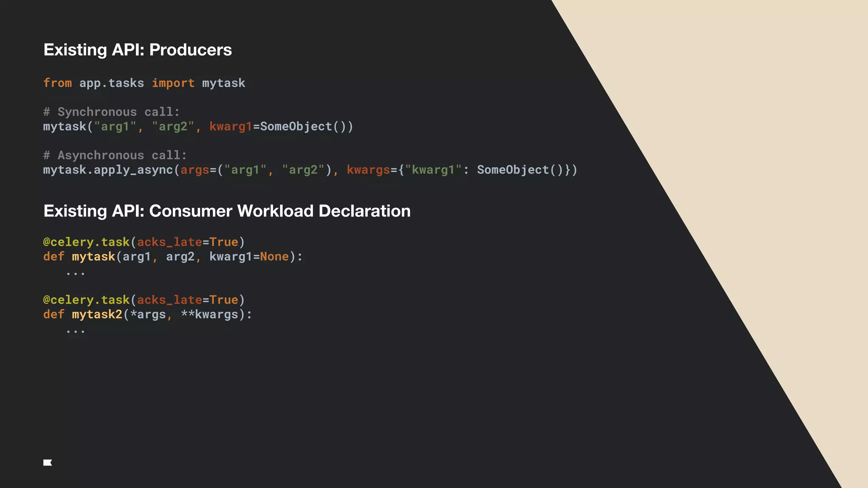Click the 'kwarg1=SomeObject()' argument in synchronous call
This screenshot has width=868, height=488.
[x=281, y=127]
